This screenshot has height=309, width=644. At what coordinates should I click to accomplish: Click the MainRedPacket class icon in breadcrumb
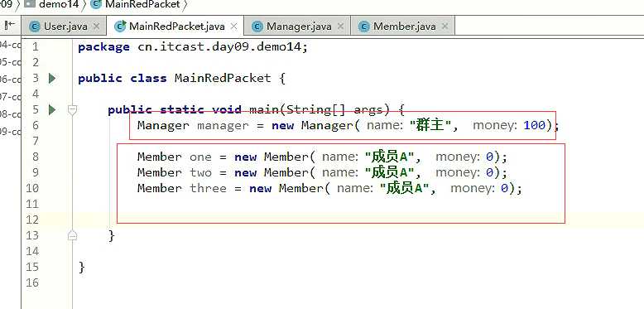point(96,4)
